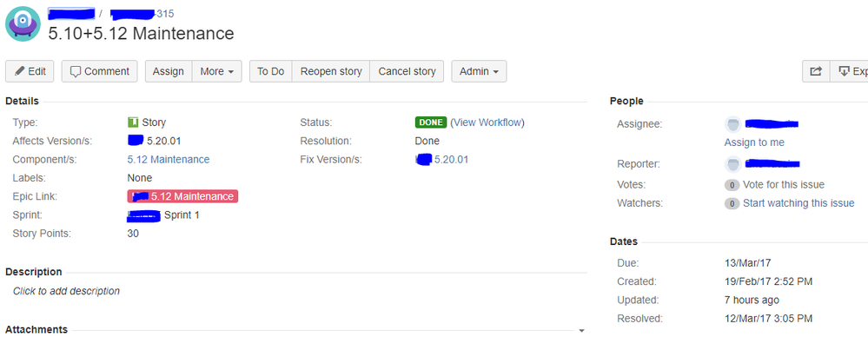Click to add description field

pyautogui.click(x=66, y=290)
